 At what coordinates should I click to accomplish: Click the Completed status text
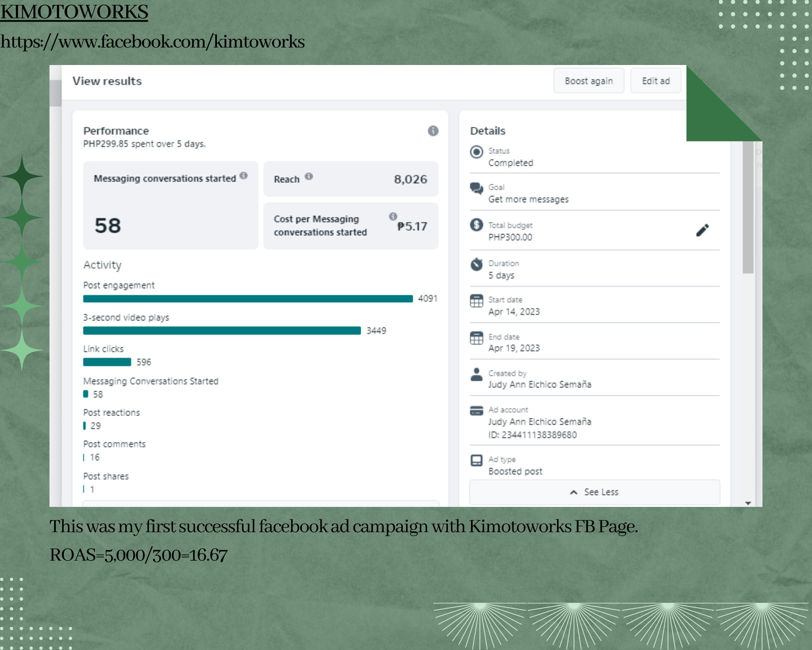point(511,163)
